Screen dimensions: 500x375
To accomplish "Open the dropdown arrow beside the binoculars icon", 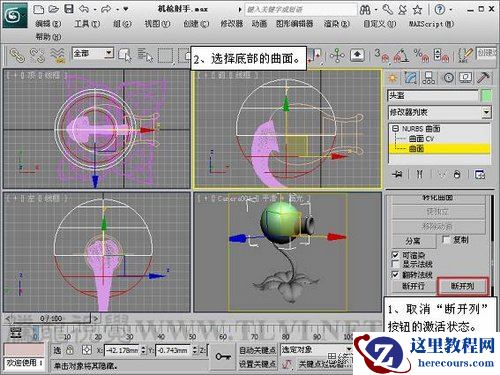I will [x=376, y=10].
